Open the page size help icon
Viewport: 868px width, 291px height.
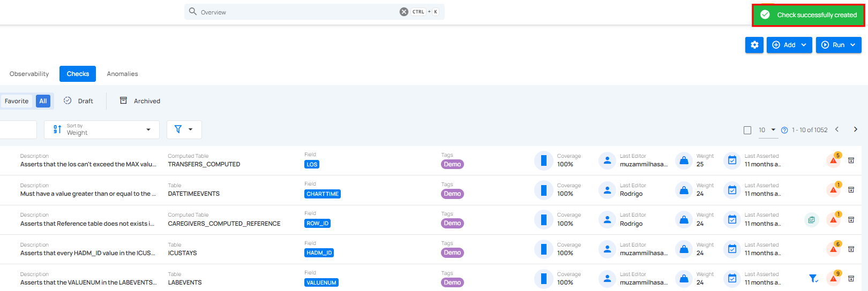coord(784,130)
